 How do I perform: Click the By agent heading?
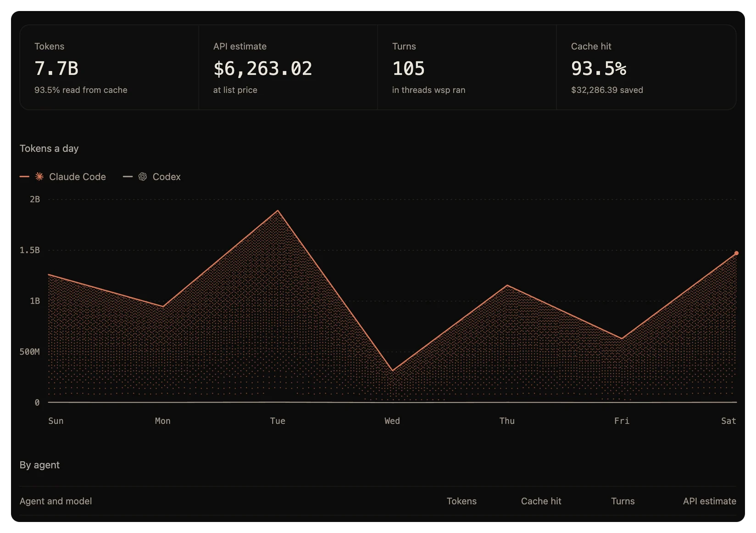click(39, 465)
